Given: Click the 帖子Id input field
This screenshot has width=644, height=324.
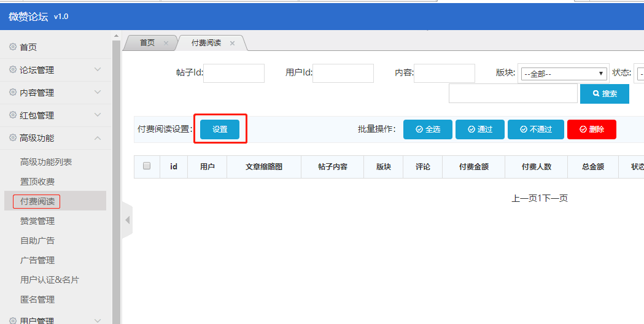Looking at the screenshot, I should point(234,73).
